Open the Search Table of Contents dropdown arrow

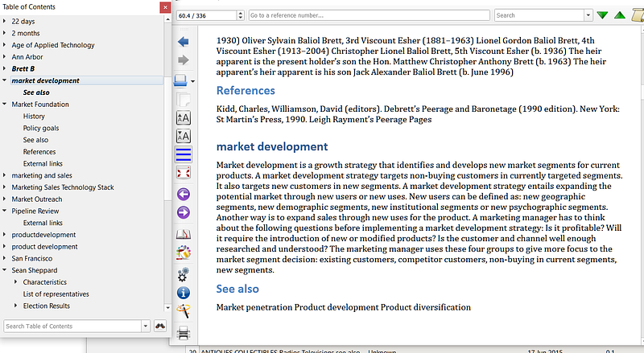point(146,326)
